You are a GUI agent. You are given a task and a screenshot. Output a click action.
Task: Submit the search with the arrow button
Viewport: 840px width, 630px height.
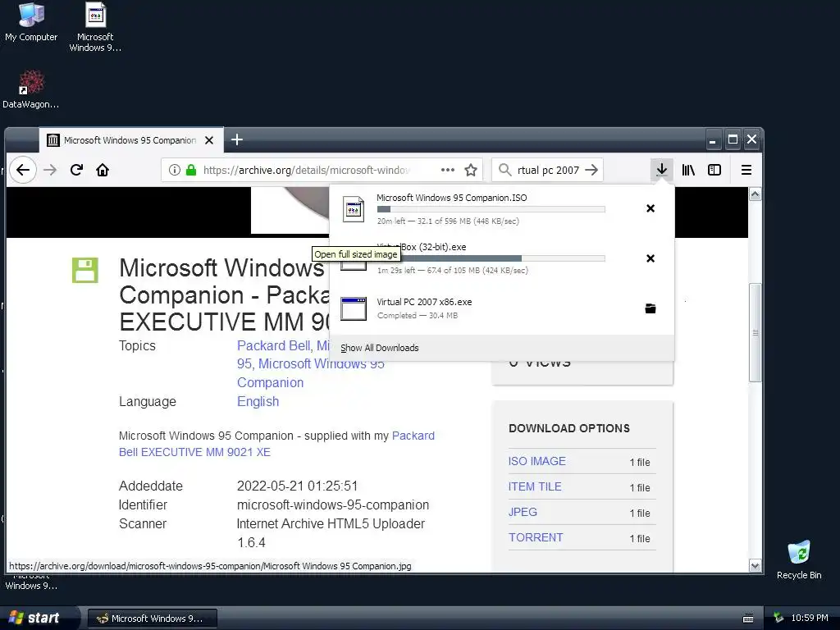click(x=591, y=170)
